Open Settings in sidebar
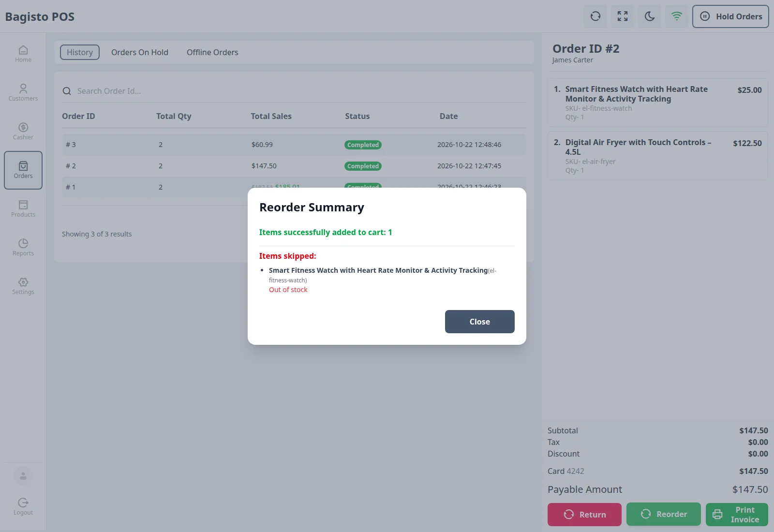774x532 pixels. click(x=23, y=286)
